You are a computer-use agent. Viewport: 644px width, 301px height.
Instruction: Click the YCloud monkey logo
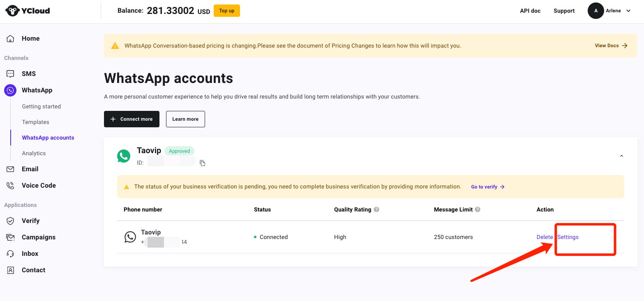[x=12, y=11]
